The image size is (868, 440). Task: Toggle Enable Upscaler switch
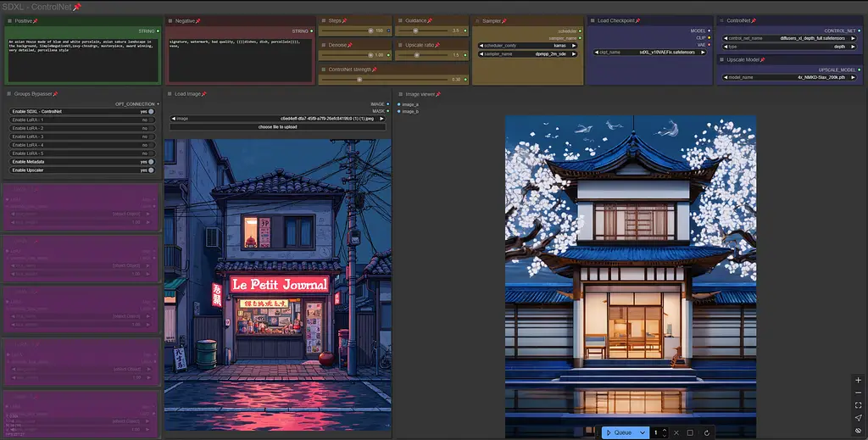click(150, 170)
